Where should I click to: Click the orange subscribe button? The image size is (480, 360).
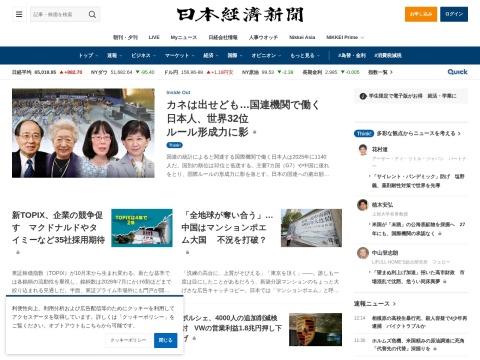click(x=421, y=14)
